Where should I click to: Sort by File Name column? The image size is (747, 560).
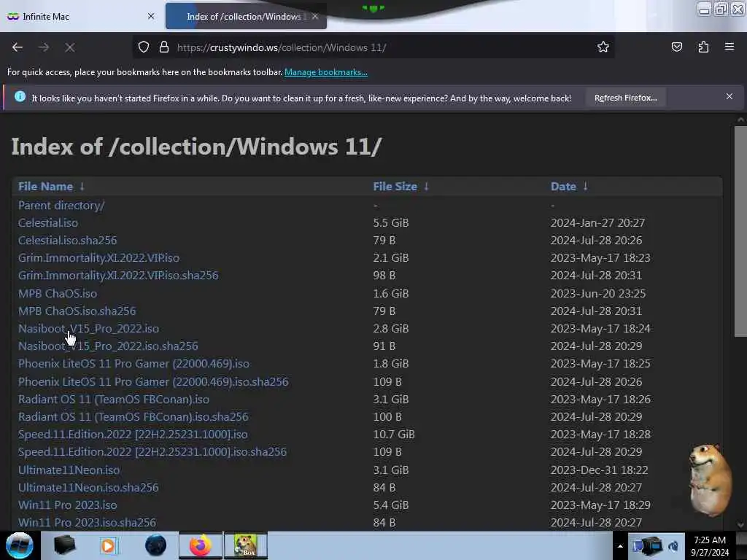[x=51, y=186]
